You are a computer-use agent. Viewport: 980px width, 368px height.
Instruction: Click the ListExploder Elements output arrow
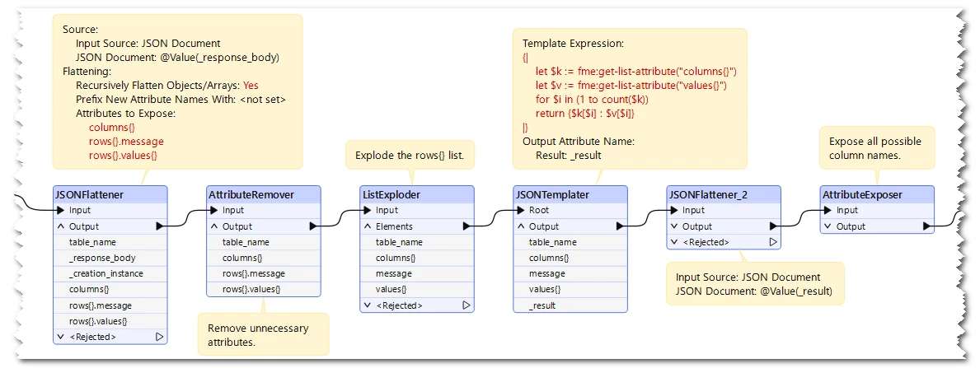(x=467, y=226)
